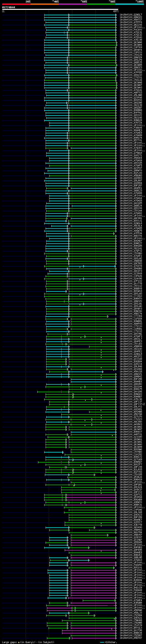Open hit UniRef100_A5ATS7

(131, 20)
